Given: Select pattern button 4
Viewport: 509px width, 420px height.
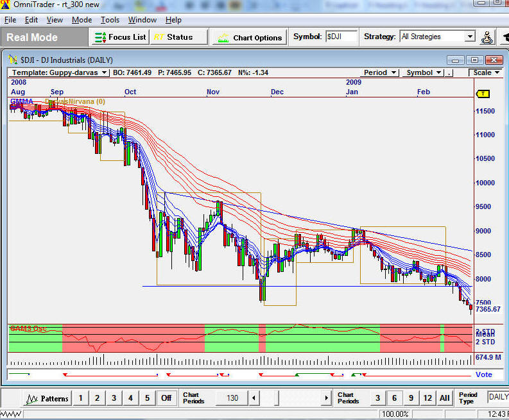Looking at the screenshot, I should click(130, 398).
